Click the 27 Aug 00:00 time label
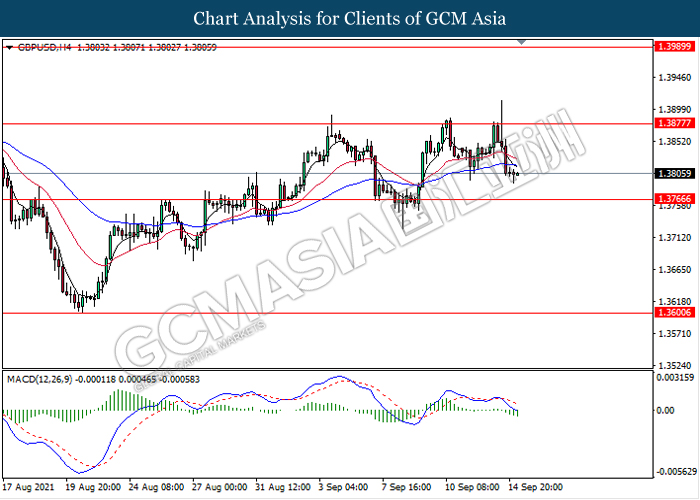 tap(220, 487)
